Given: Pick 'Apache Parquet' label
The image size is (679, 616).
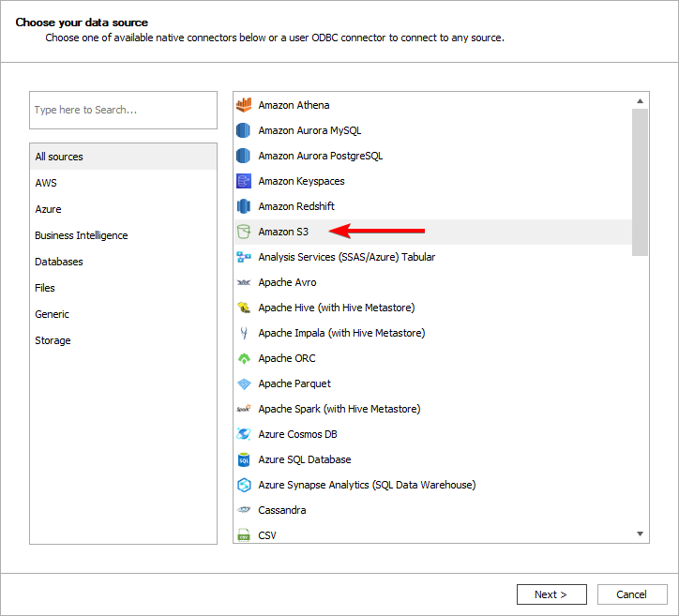Looking at the screenshot, I should pos(294,383).
